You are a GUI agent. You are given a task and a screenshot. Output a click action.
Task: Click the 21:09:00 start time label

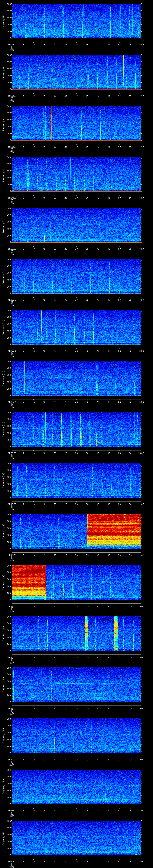(12, 453)
